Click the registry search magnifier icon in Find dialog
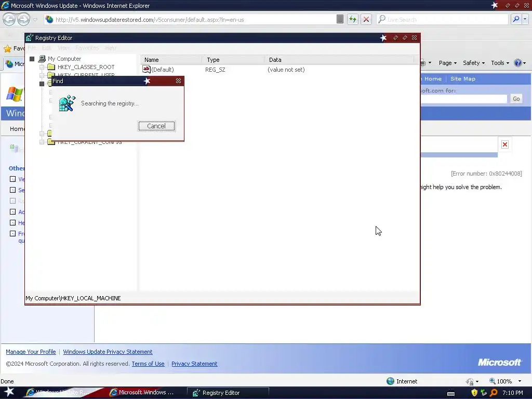The image size is (532, 399). [x=67, y=103]
